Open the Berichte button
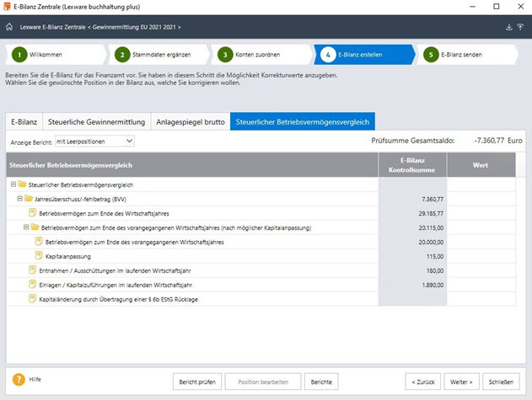The width and height of the screenshot is (532, 400). pos(321,382)
